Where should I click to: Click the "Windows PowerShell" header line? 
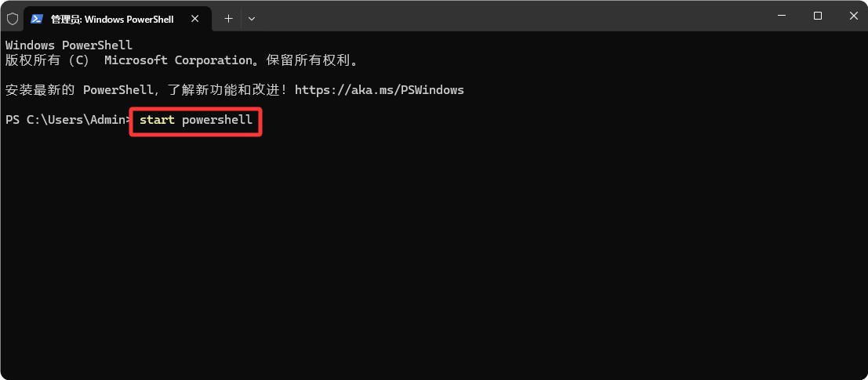point(69,45)
